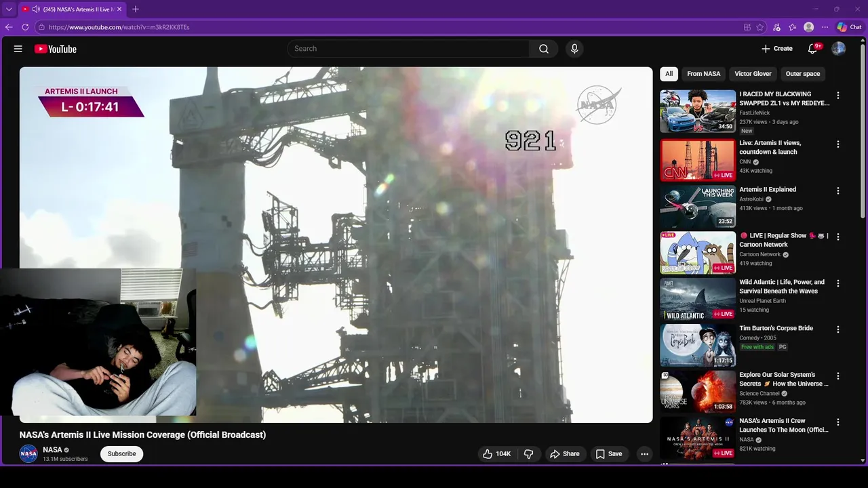Viewport: 868px width, 488px height.
Task: Open Copilot Chat in browser
Action: tap(849, 27)
